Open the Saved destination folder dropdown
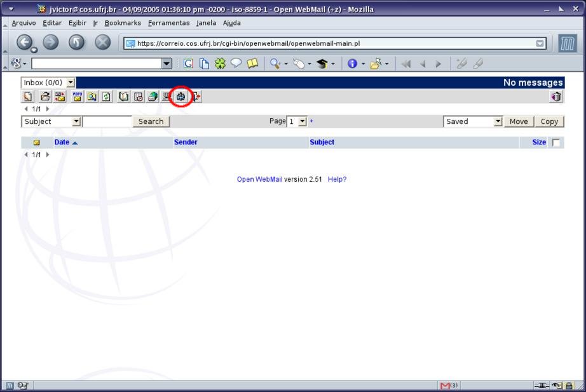This screenshot has height=392, width=586. 498,121
